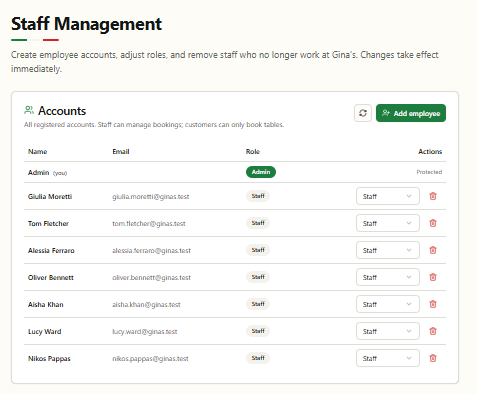
Task: Click Lucy Ward's Staff role badge
Action: click(x=258, y=331)
